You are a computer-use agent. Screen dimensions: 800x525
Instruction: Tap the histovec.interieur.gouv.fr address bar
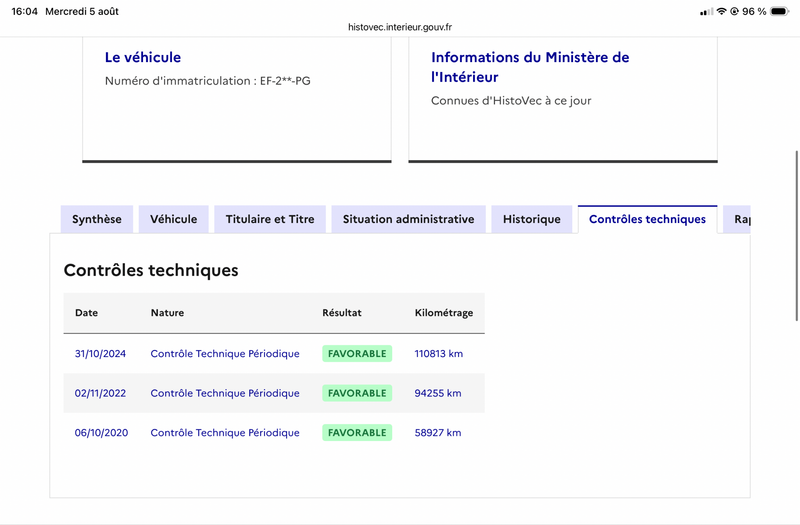coord(400,27)
